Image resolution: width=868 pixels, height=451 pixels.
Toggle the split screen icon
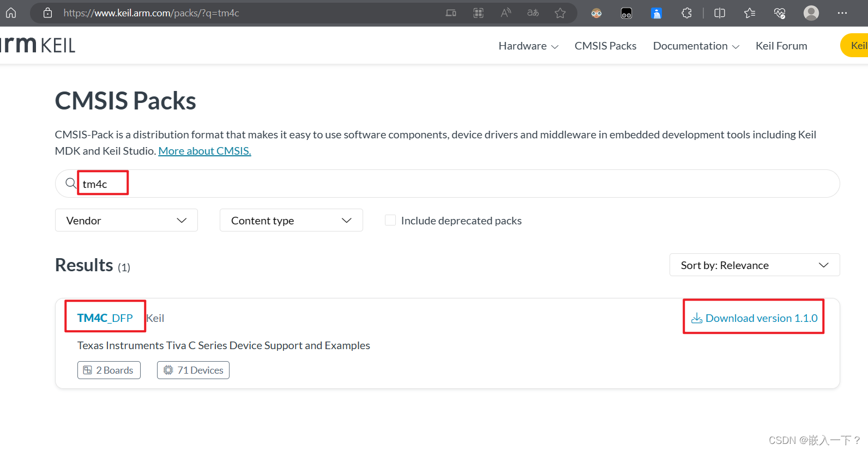pos(720,13)
